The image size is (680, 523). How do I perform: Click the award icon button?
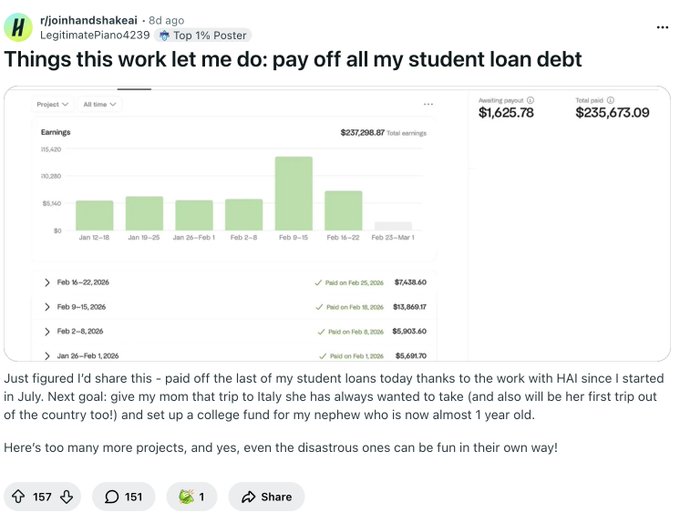coord(185,496)
